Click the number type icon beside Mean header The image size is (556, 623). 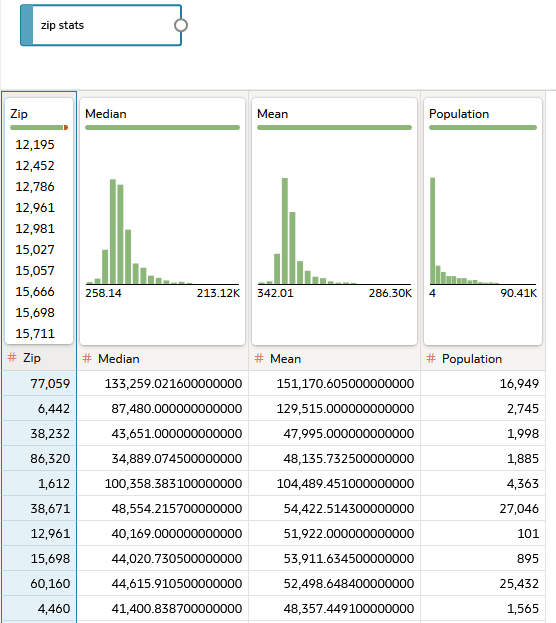click(259, 359)
